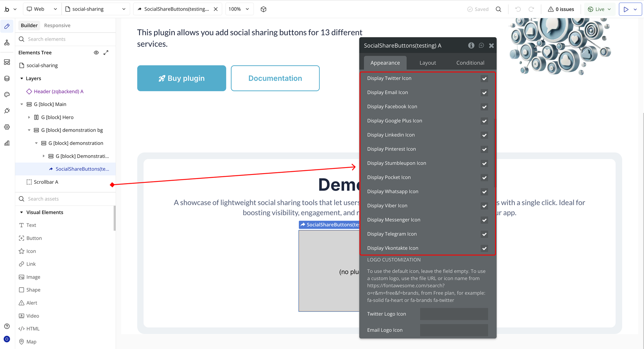Expand G [block] Hero tree item
The image size is (644, 349).
[29, 117]
